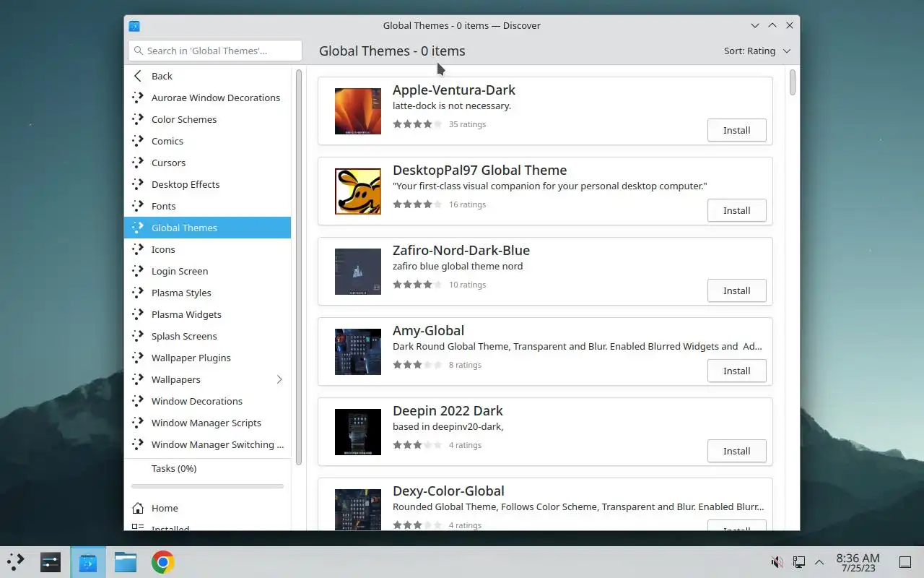Click the Plasma Widgets category icon
The image size is (924, 578).
138,314
